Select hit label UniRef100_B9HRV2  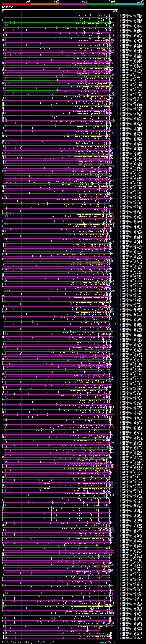pos(131,146)
